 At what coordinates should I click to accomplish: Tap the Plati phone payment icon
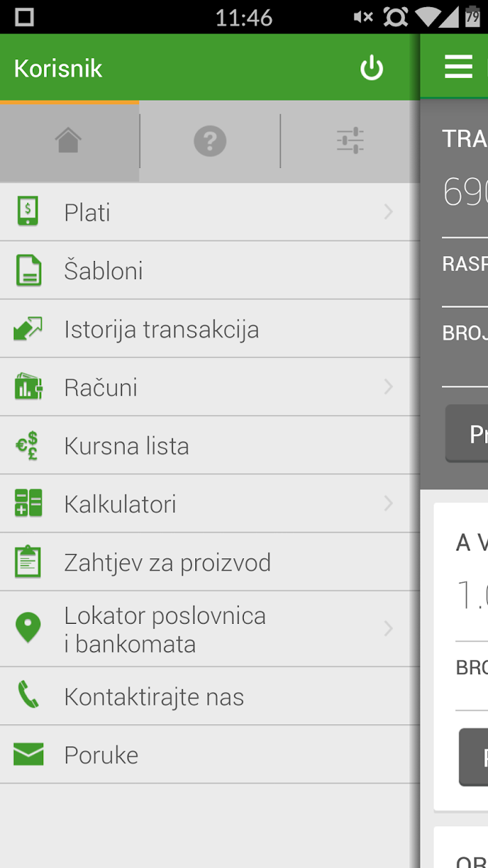(28, 211)
